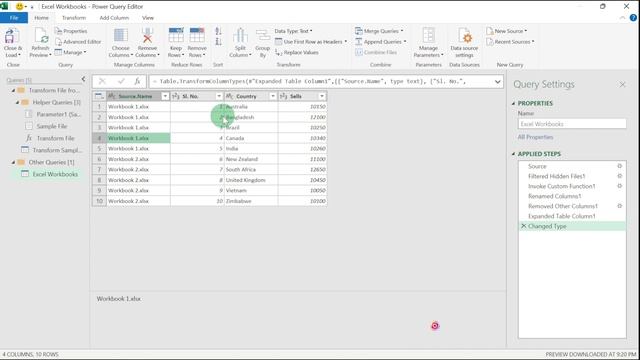Open the File tab
Screen dimensions: 640x360
coord(14,18)
